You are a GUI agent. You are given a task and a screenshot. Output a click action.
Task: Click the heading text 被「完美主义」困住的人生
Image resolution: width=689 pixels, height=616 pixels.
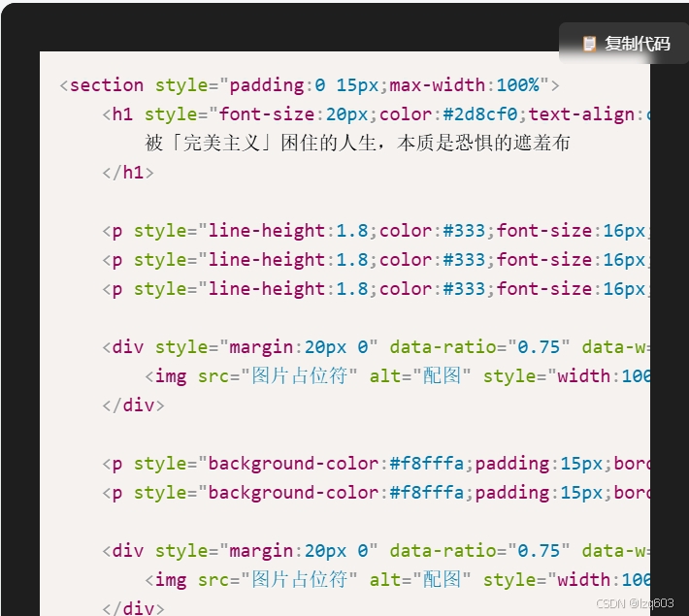(x=261, y=143)
